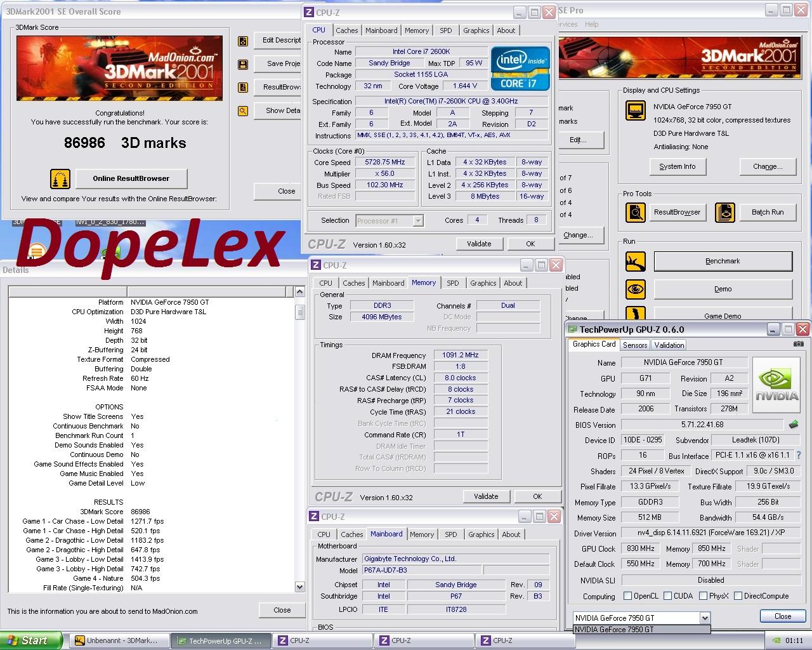Click the monitor icon in Display and CPU Settings
The height and width of the screenshot is (650, 812).
click(636, 112)
